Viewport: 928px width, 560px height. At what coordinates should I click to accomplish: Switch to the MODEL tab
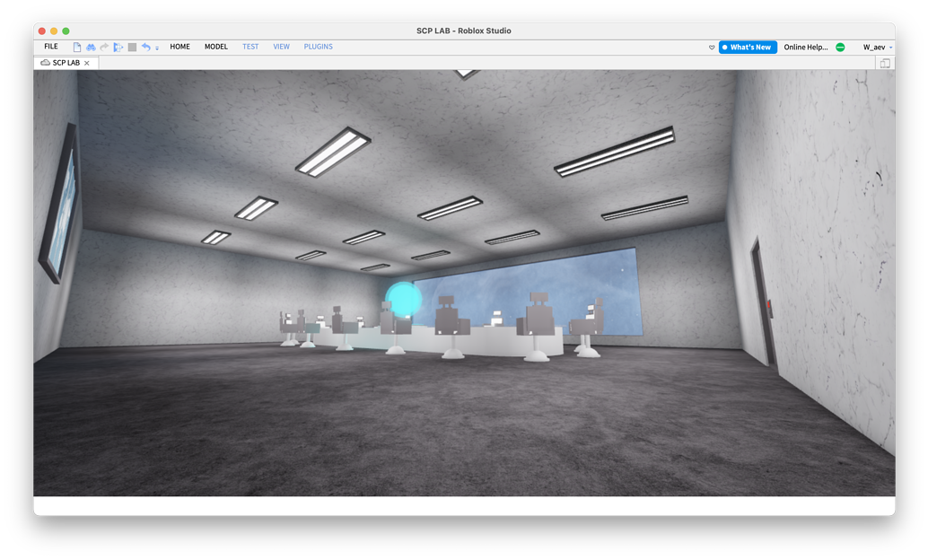[x=215, y=47]
